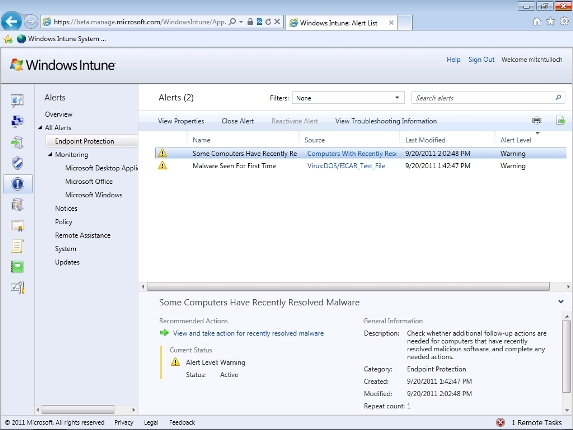Screen dimensions: 573x430
Task: Sort by Last Modified column header
Action: (425, 140)
